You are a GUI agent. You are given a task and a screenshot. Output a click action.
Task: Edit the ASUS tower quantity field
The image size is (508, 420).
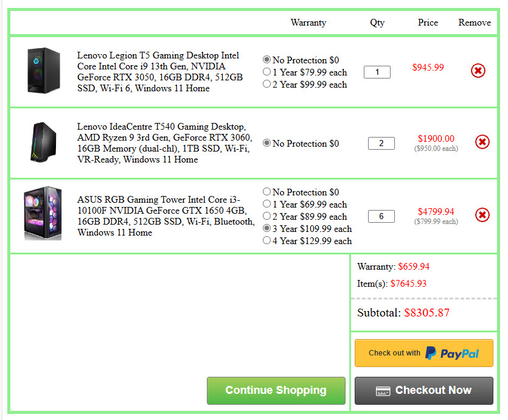(381, 216)
